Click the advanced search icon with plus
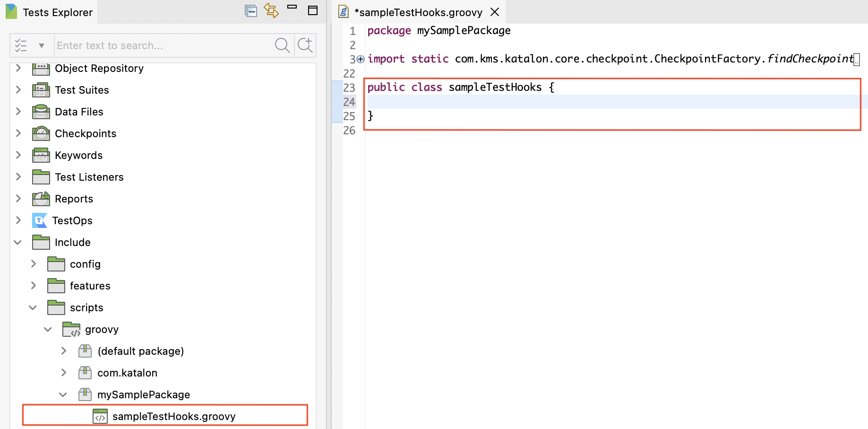Image resolution: width=868 pixels, height=429 pixels. pyautogui.click(x=305, y=45)
